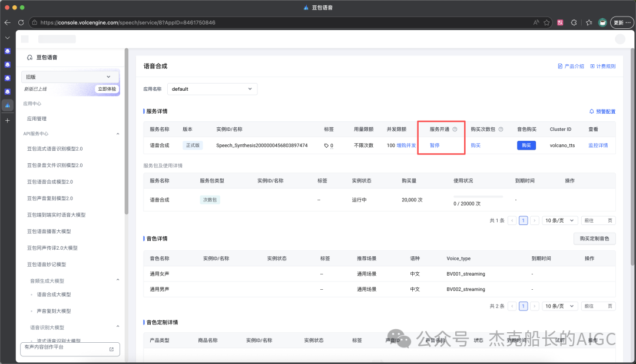636x364 pixels.
Task: Click next page arrow beside 共 2 条
Action: [535, 306]
